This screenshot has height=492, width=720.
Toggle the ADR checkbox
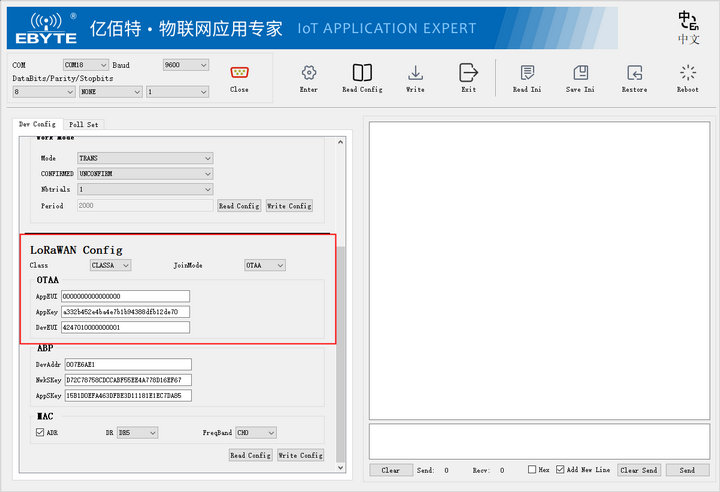point(40,433)
